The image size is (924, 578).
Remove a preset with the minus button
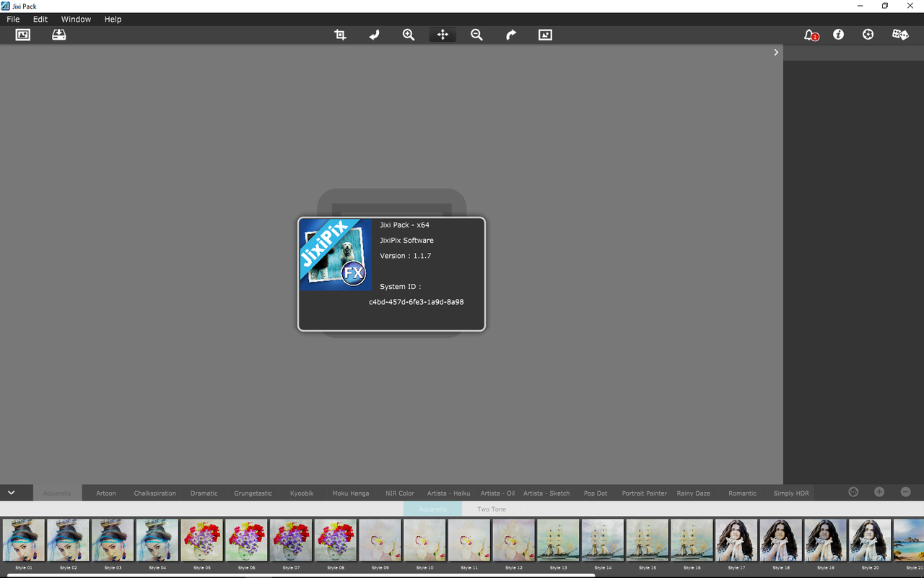(x=905, y=492)
